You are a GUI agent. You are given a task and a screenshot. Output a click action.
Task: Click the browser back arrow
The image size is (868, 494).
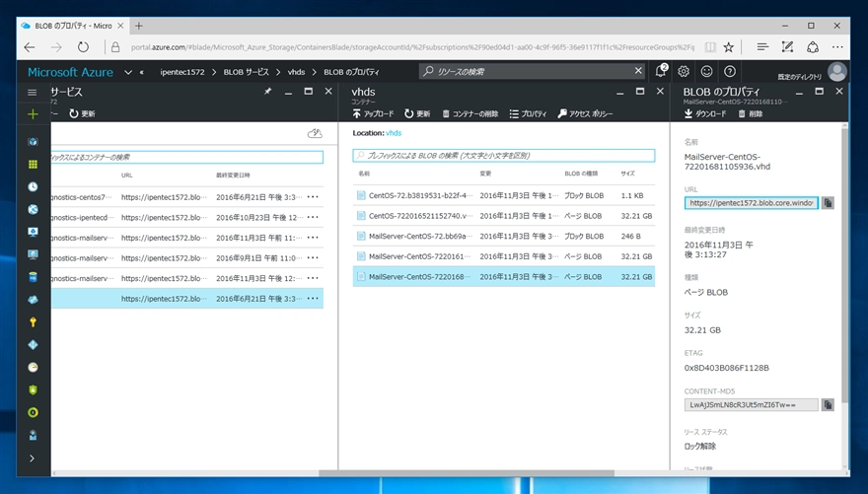pos(30,47)
